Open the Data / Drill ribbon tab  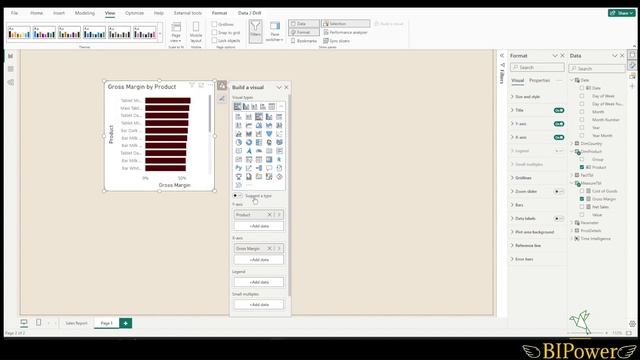(249, 13)
